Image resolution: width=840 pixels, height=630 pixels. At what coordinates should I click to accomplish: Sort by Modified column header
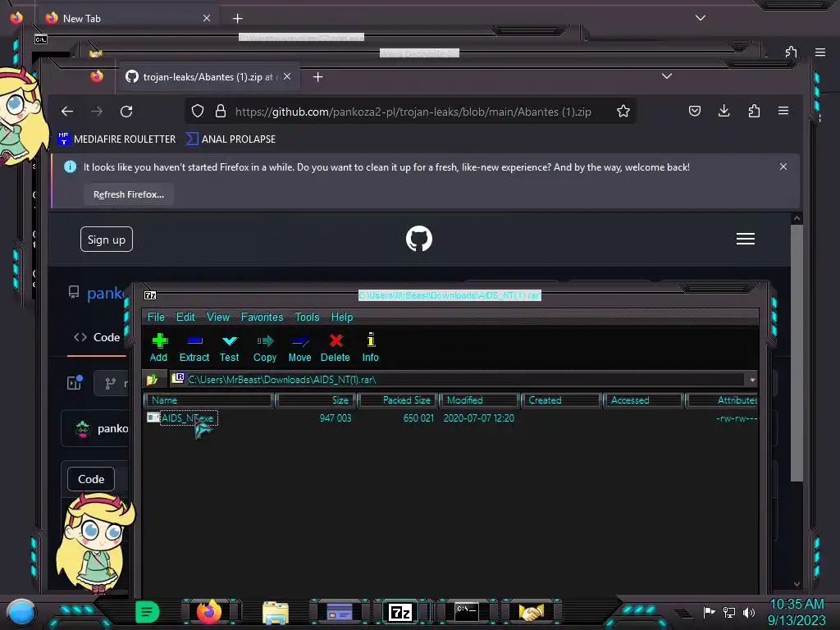click(x=479, y=400)
